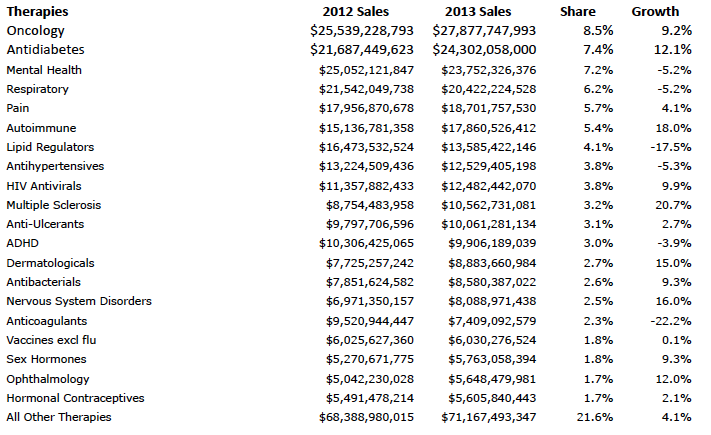Click Oncology 2013 sales $27,877,747,993
The height and width of the screenshot is (435, 711).
484,31
